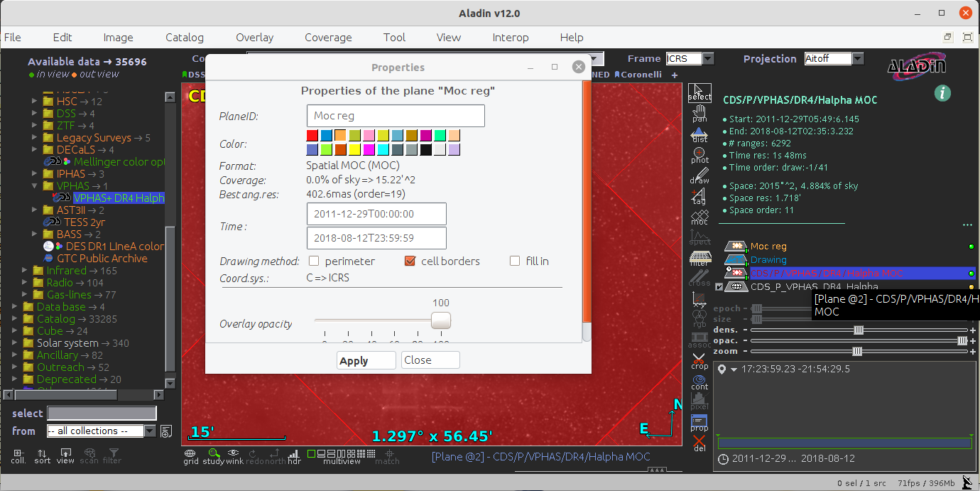Screen dimensions: 980x491
Task: Click the zoom slider handle
Action: pos(857,352)
